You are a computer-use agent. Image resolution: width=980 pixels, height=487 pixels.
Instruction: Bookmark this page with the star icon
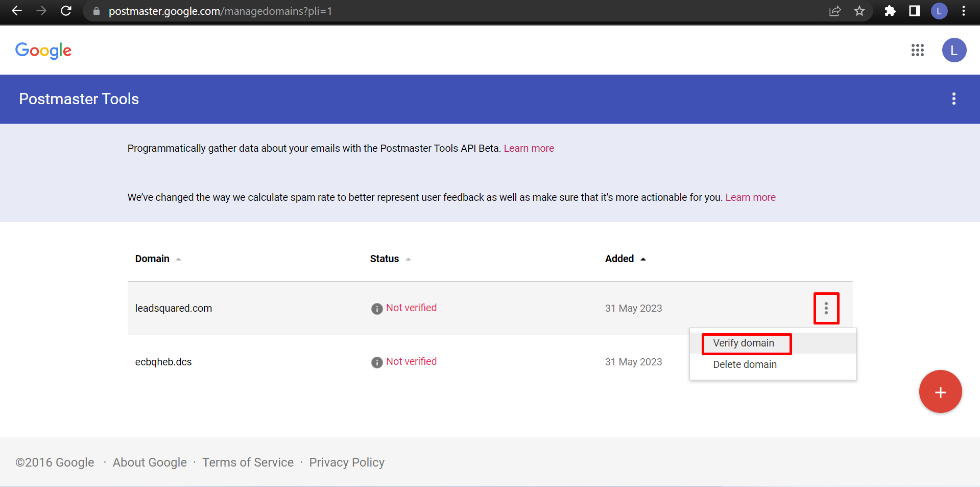859,11
